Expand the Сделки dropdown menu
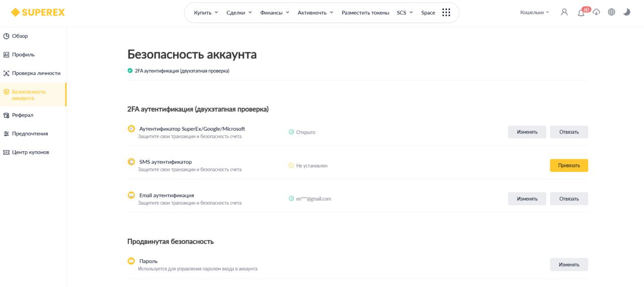This screenshot has height=287, width=644. pos(239,13)
